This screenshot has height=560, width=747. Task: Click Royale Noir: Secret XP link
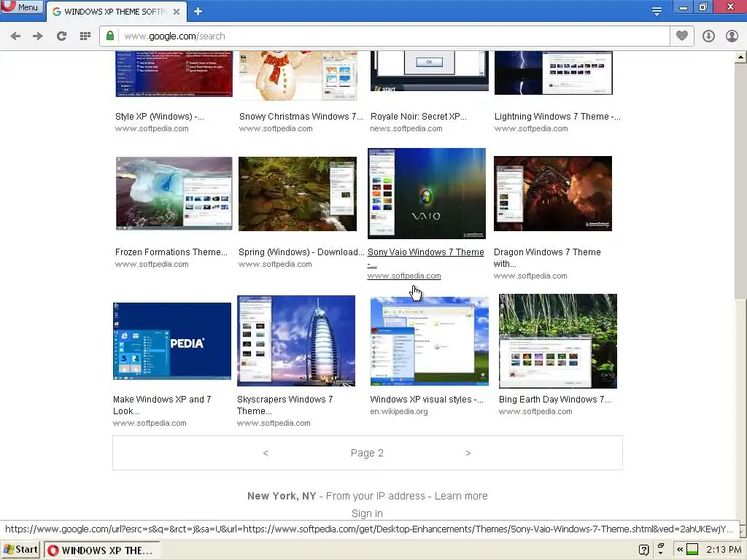point(418,117)
